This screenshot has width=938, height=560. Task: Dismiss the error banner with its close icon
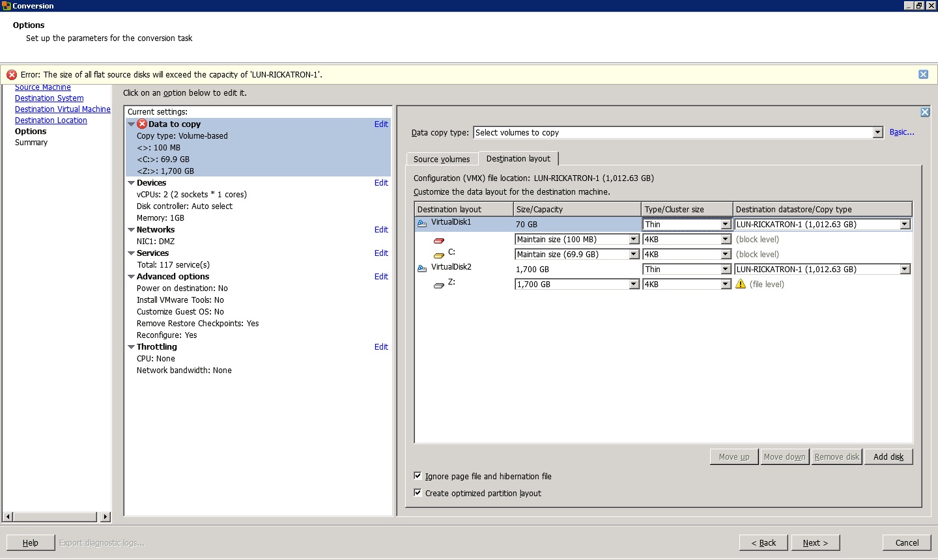(923, 74)
